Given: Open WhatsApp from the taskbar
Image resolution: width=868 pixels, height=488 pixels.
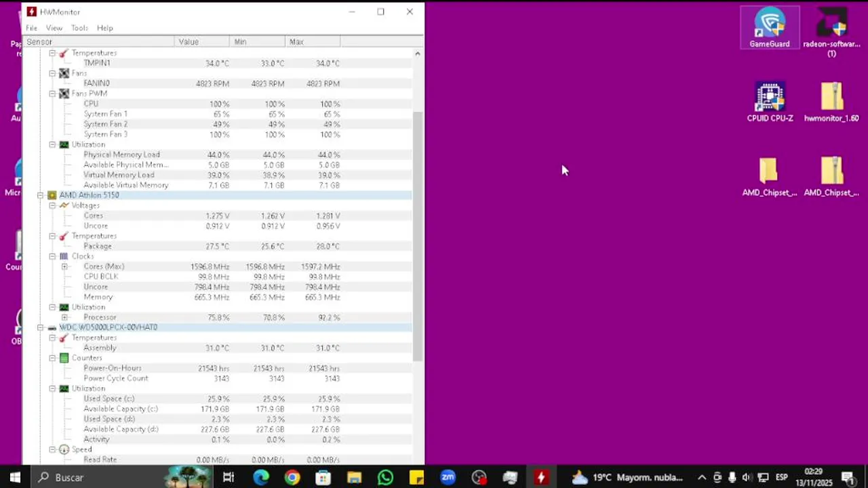Looking at the screenshot, I should click(385, 477).
